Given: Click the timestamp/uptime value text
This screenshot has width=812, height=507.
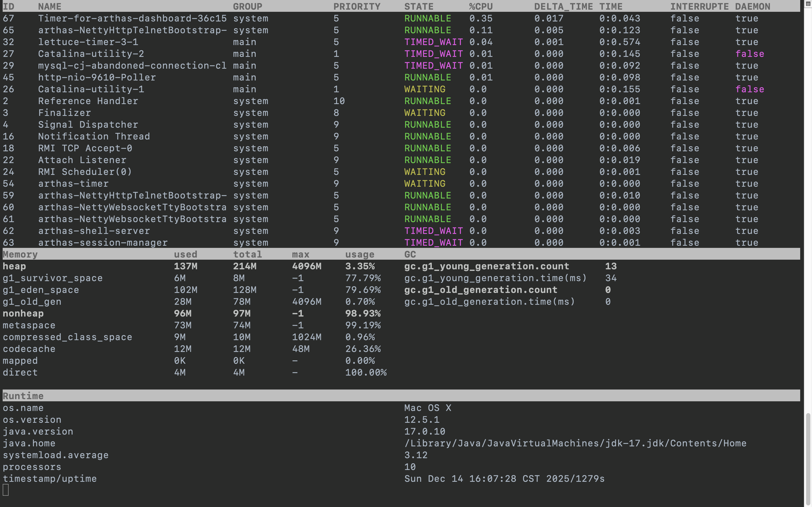Looking at the screenshot, I should click(504, 479).
